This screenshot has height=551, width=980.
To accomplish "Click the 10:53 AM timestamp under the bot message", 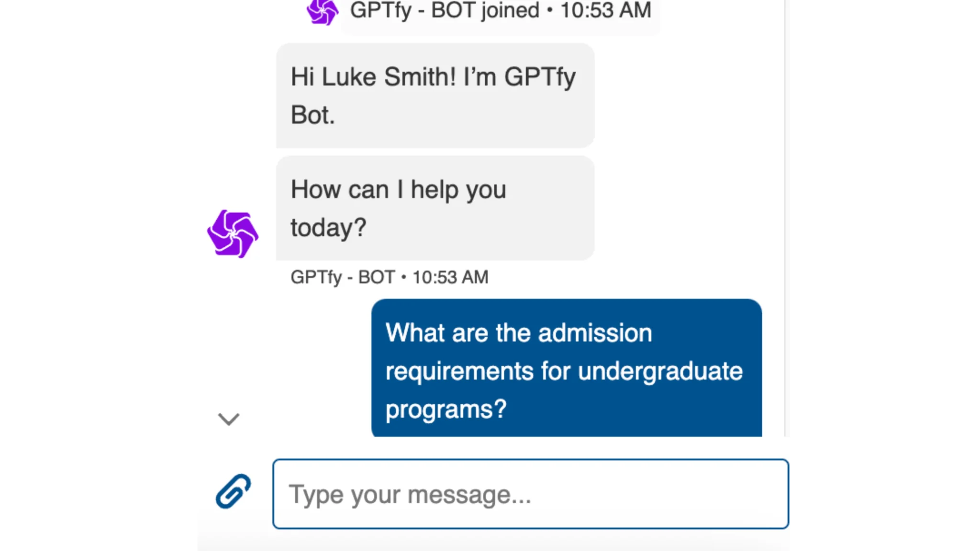I will [x=450, y=277].
